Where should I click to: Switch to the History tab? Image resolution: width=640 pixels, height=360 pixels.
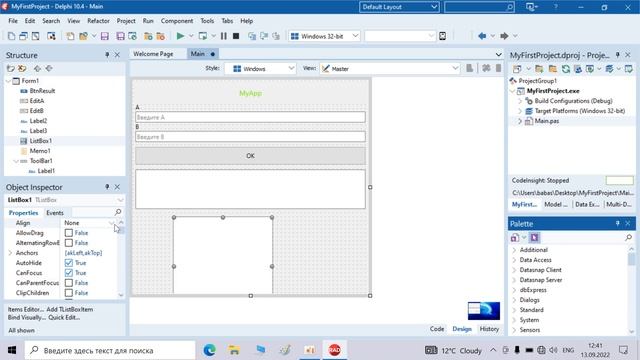pos(489,329)
